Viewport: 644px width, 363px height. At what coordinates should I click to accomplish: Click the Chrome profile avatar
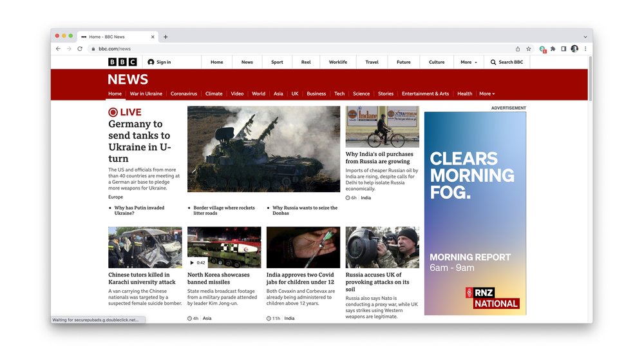point(574,48)
